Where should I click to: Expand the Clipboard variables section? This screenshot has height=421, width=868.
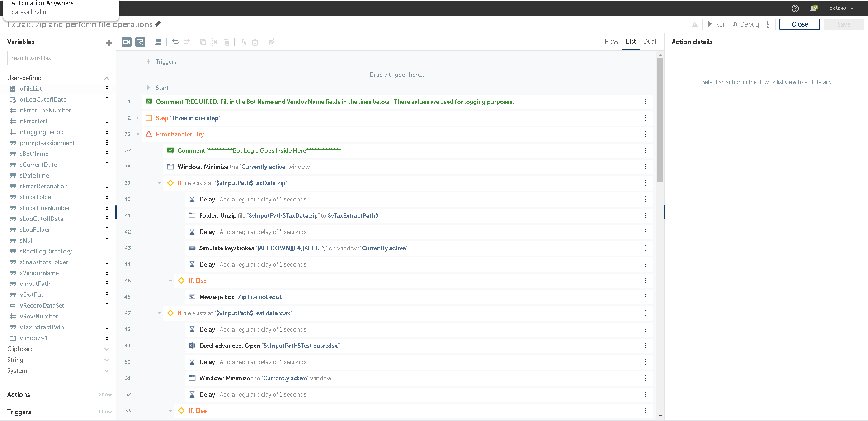107,349
